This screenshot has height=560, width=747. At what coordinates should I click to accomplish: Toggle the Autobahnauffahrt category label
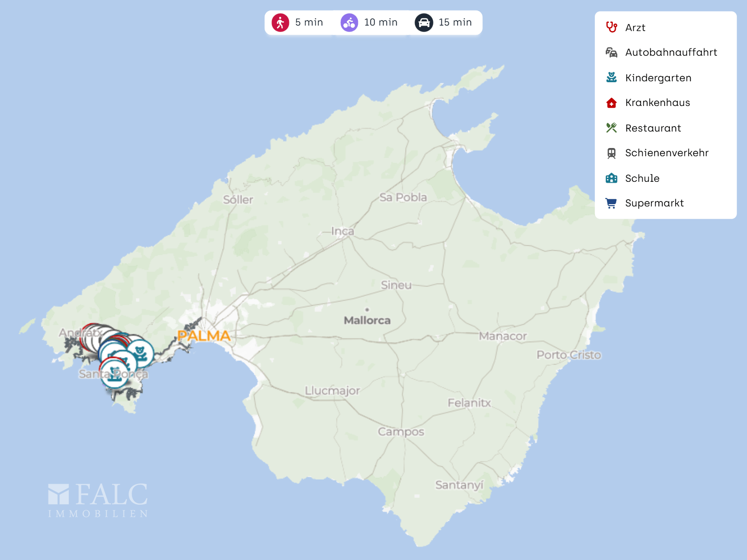click(671, 53)
